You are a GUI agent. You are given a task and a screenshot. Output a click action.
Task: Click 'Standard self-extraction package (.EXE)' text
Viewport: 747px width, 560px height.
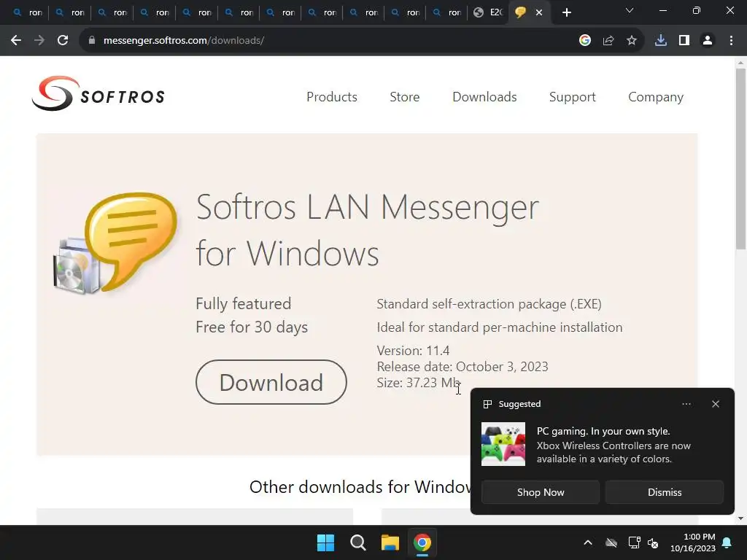tap(489, 304)
